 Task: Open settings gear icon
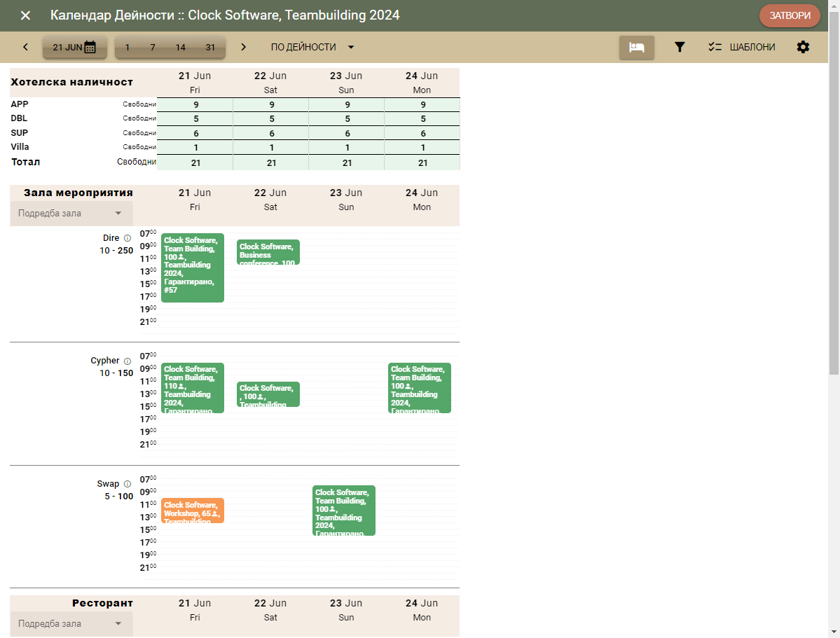[802, 47]
